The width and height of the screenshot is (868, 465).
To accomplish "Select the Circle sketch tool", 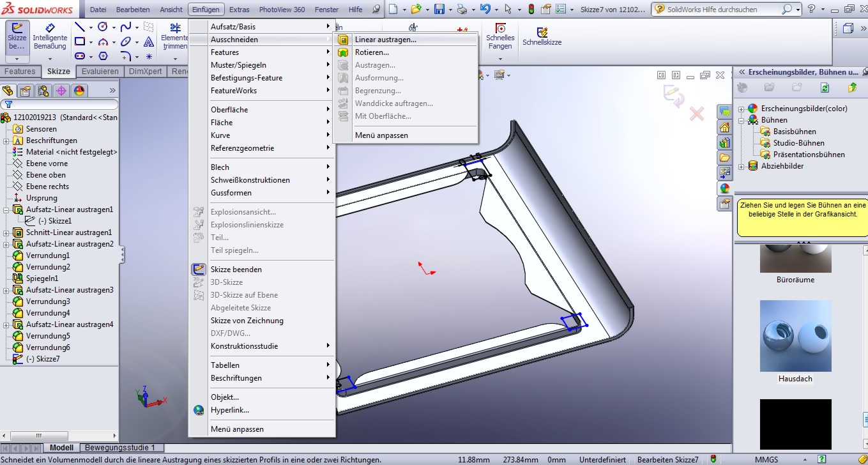I will (x=102, y=27).
